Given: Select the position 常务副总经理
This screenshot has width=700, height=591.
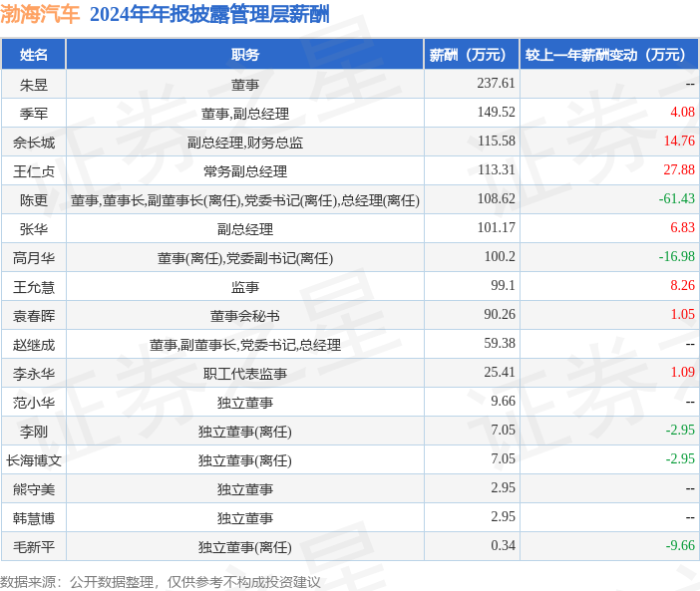Looking at the screenshot, I should [x=245, y=171].
